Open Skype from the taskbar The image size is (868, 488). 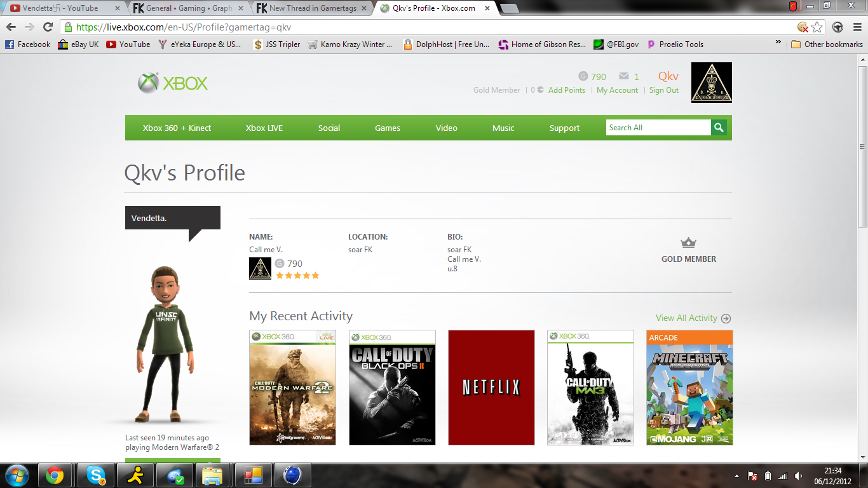pos(96,475)
